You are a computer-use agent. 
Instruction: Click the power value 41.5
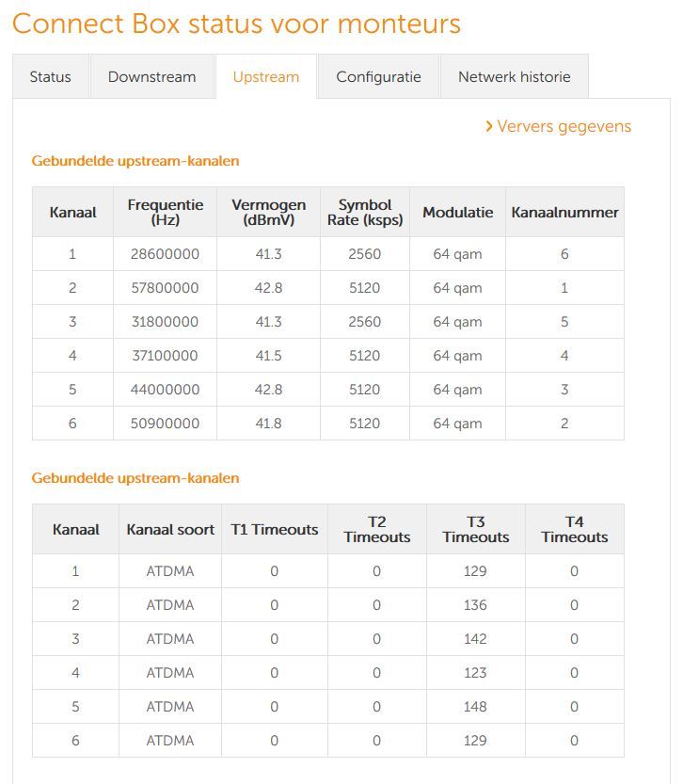pos(268,356)
